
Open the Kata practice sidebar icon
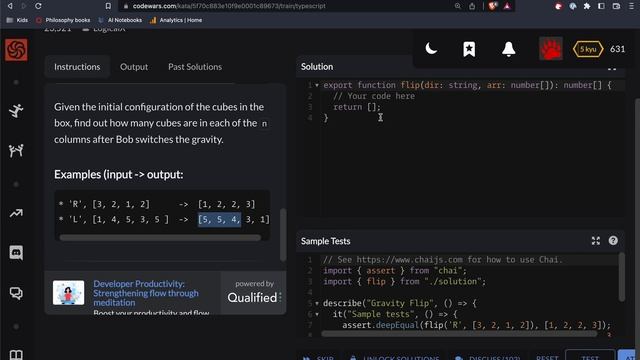click(x=16, y=111)
